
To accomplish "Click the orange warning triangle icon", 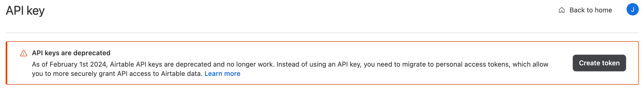I will (x=24, y=53).
